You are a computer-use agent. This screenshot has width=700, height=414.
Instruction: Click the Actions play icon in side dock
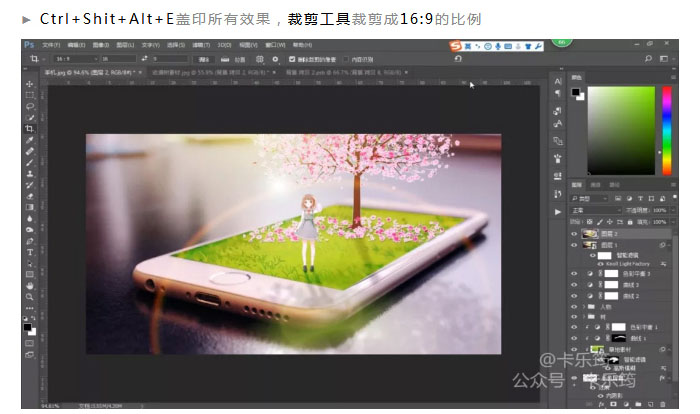click(x=558, y=212)
